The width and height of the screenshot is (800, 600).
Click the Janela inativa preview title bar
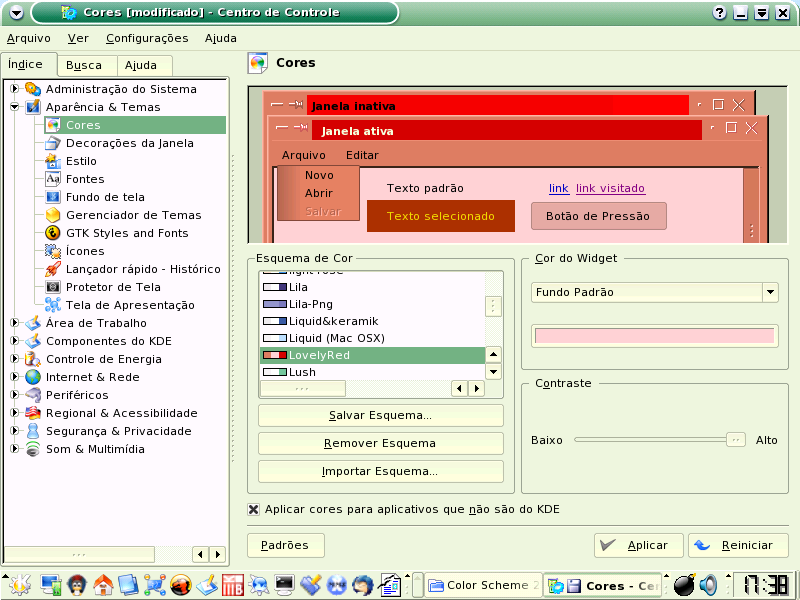(497, 106)
